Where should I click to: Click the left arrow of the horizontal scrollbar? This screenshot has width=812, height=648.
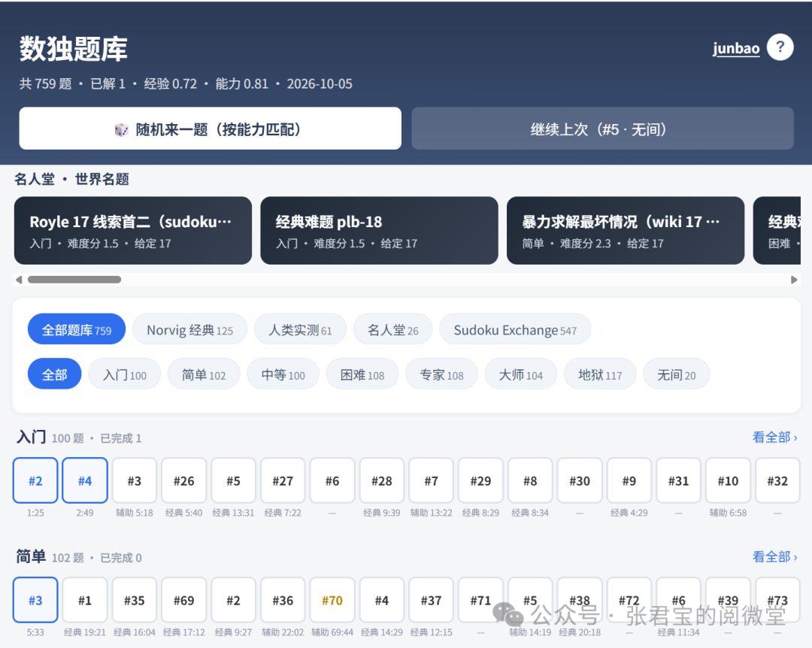19,280
